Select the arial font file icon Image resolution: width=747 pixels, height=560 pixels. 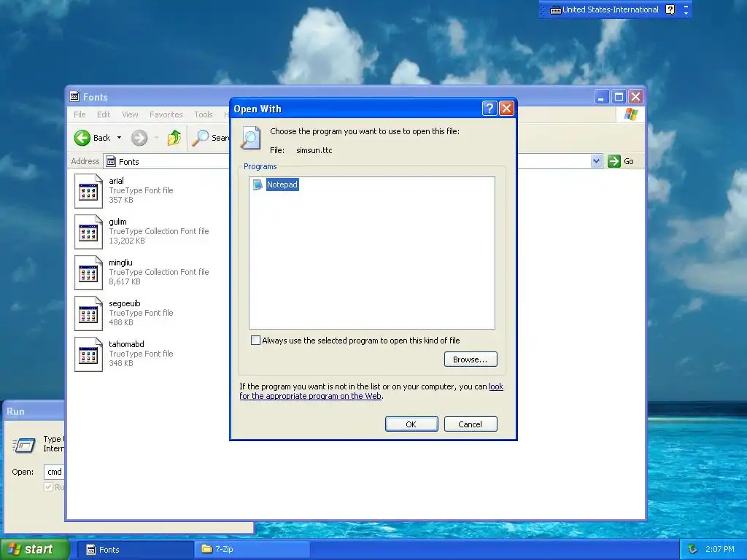pos(88,191)
